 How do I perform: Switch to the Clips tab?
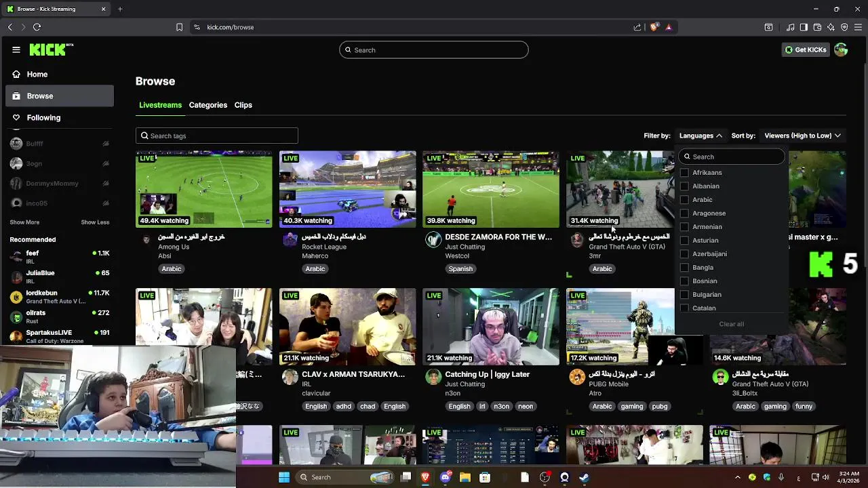pos(243,105)
